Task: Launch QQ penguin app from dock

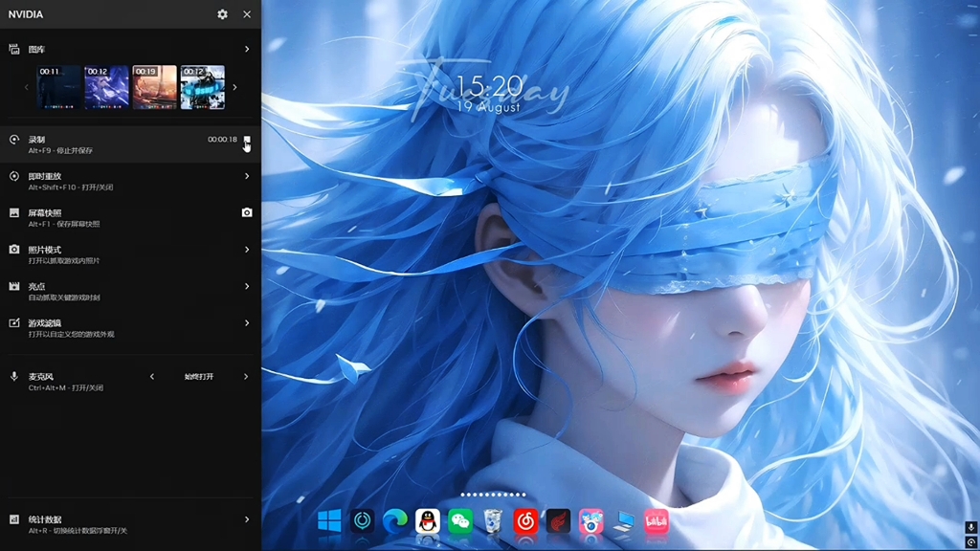Action: point(428,520)
